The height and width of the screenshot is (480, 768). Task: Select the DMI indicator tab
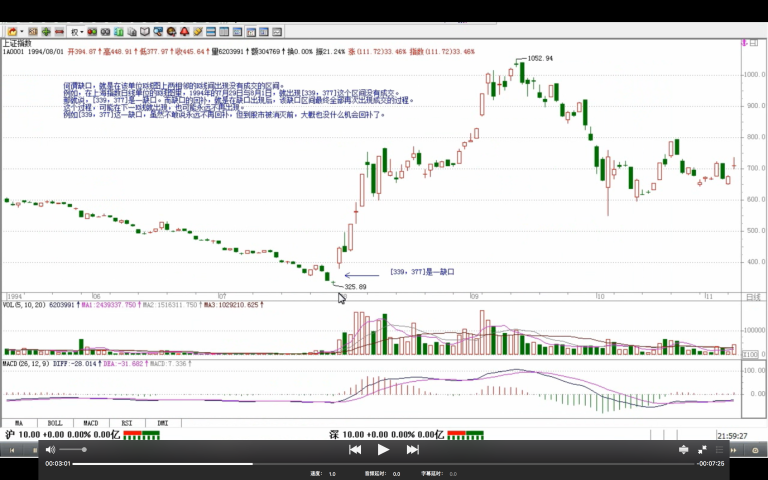tap(162, 423)
